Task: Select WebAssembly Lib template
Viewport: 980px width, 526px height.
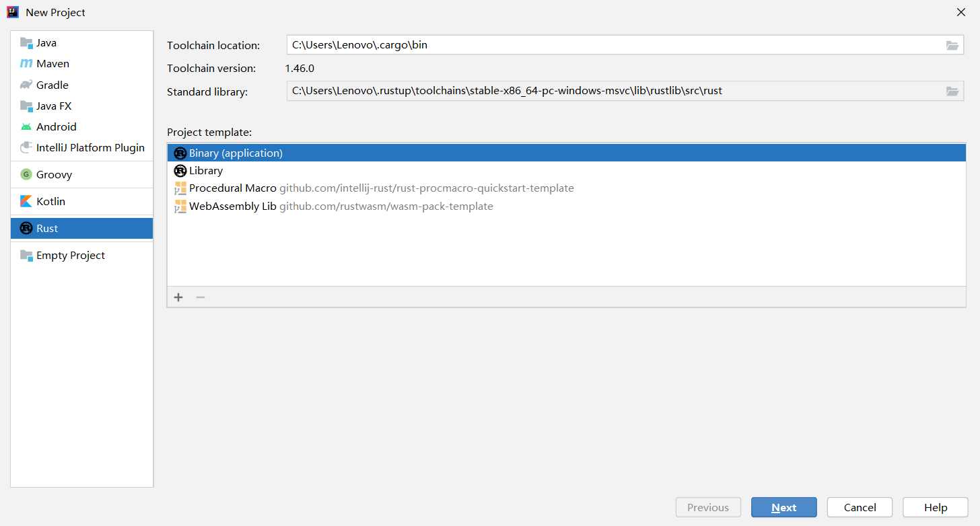Action: click(x=566, y=206)
